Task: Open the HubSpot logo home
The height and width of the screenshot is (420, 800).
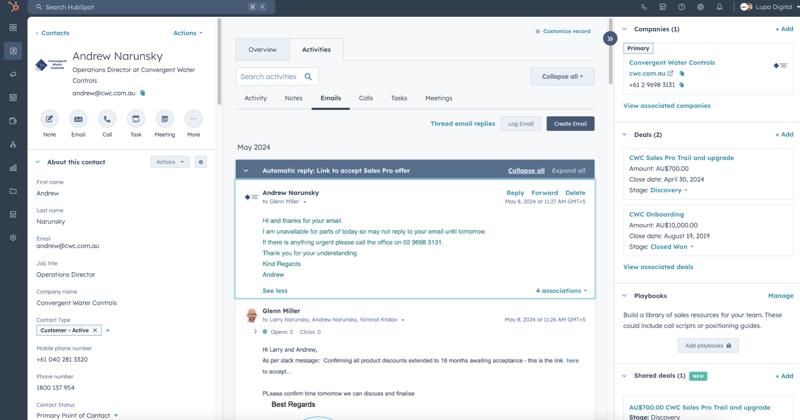Action: coord(13,7)
